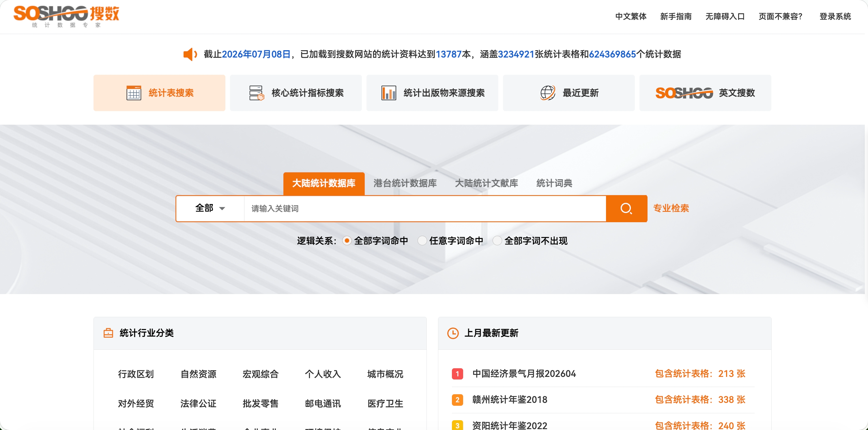The image size is (868, 430).
Task: Open 统计出版物来源搜索 section
Action: (x=432, y=93)
